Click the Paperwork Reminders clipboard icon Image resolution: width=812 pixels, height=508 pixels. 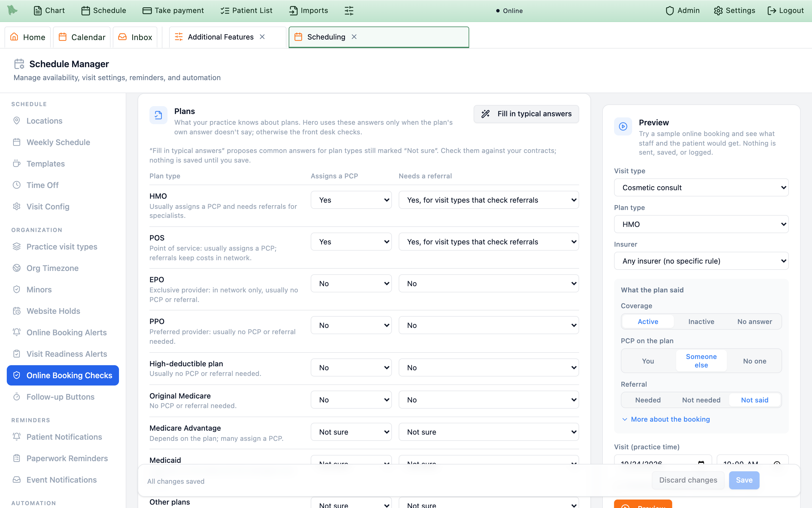[x=16, y=458]
